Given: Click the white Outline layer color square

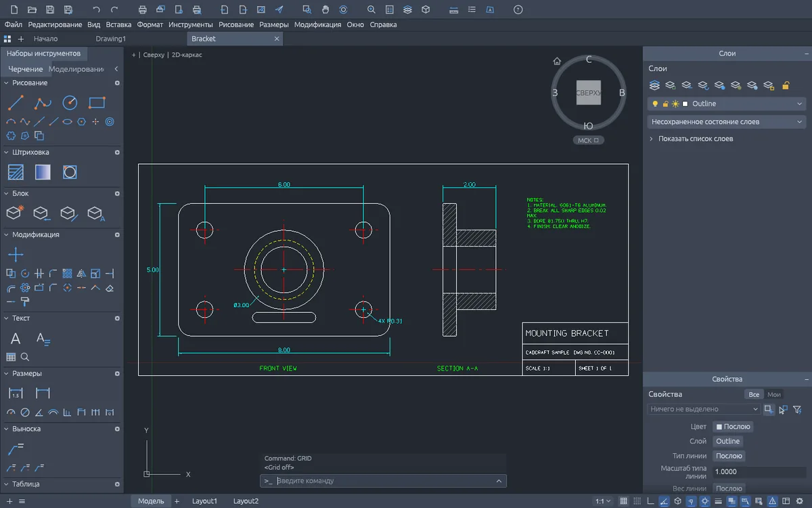Looking at the screenshot, I should (x=685, y=104).
